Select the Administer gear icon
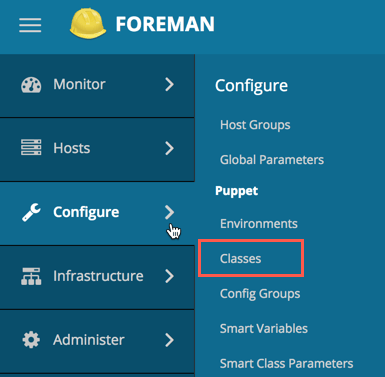The width and height of the screenshot is (385, 377). pyautogui.click(x=31, y=340)
